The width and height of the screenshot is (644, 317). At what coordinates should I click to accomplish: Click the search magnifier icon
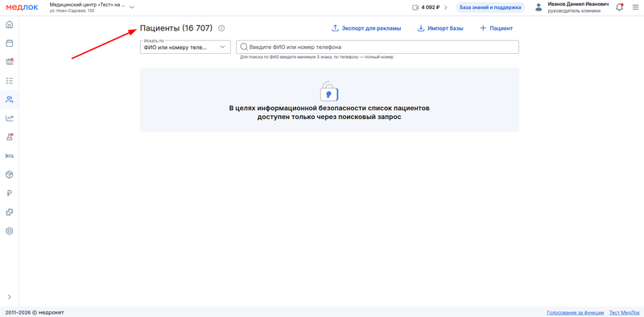pyautogui.click(x=243, y=47)
